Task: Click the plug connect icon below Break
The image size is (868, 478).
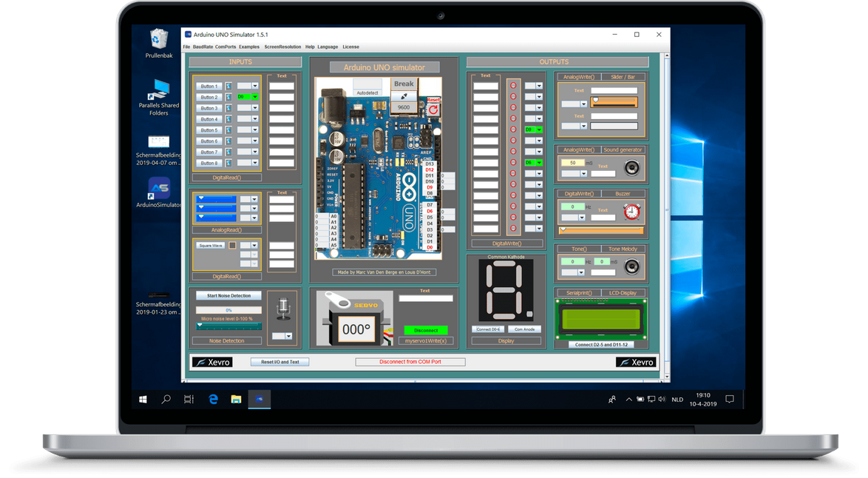Action: pyautogui.click(x=404, y=96)
